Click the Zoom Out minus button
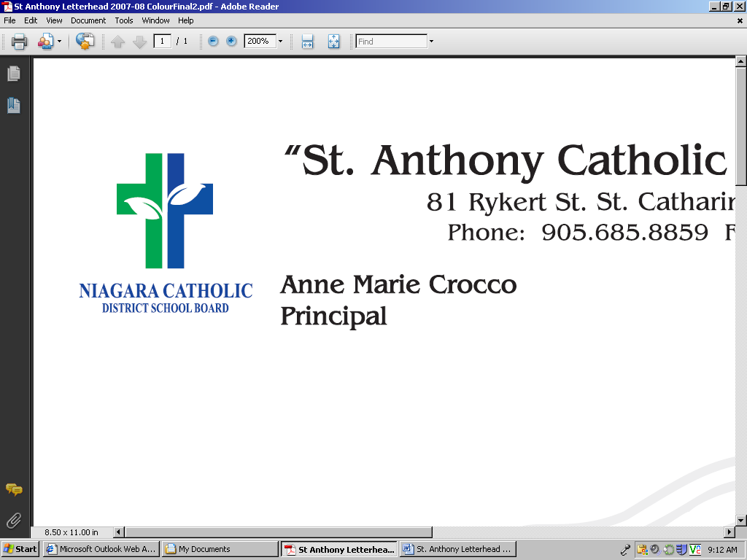747x560 pixels. [213, 42]
